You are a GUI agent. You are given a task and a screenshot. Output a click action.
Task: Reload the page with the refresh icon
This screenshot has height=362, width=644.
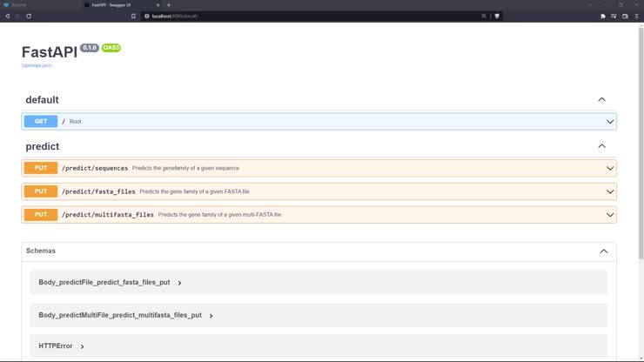coord(29,16)
